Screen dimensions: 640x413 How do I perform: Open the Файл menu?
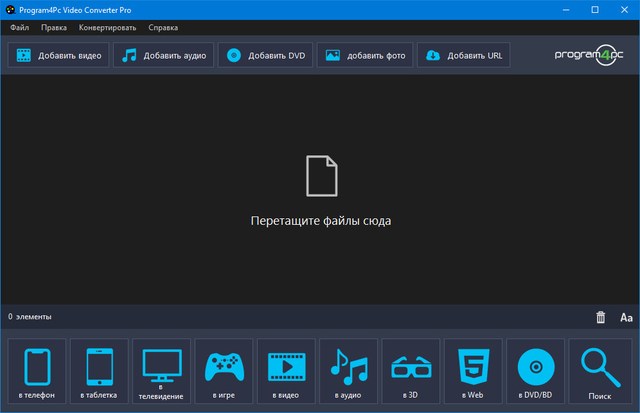(x=20, y=27)
